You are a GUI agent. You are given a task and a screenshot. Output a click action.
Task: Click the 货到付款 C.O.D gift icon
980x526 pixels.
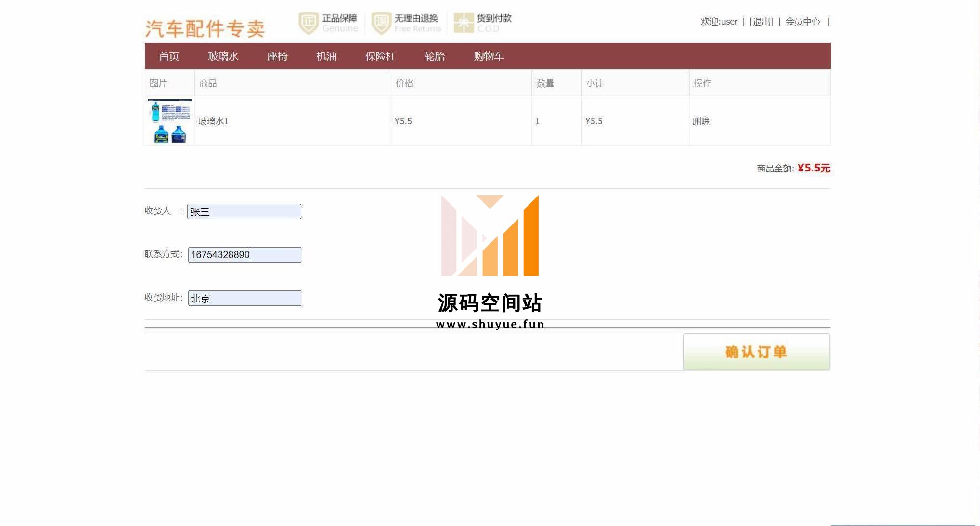(x=464, y=23)
